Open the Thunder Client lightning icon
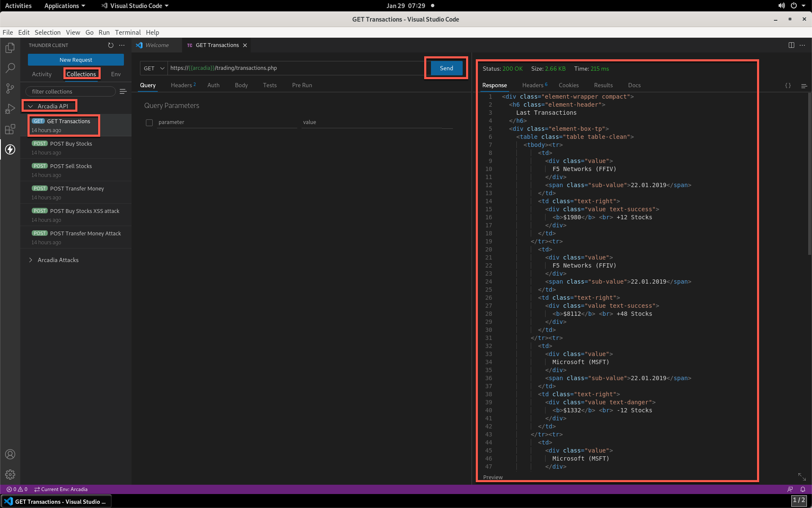 coord(10,149)
